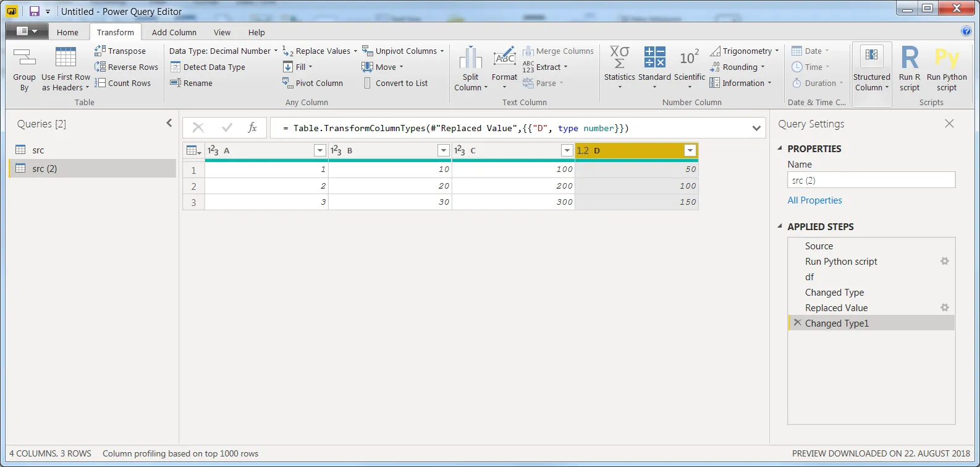Open the help question mark icon
Image resolution: width=980 pixels, height=467 pixels.
click(x=966, y=32)
